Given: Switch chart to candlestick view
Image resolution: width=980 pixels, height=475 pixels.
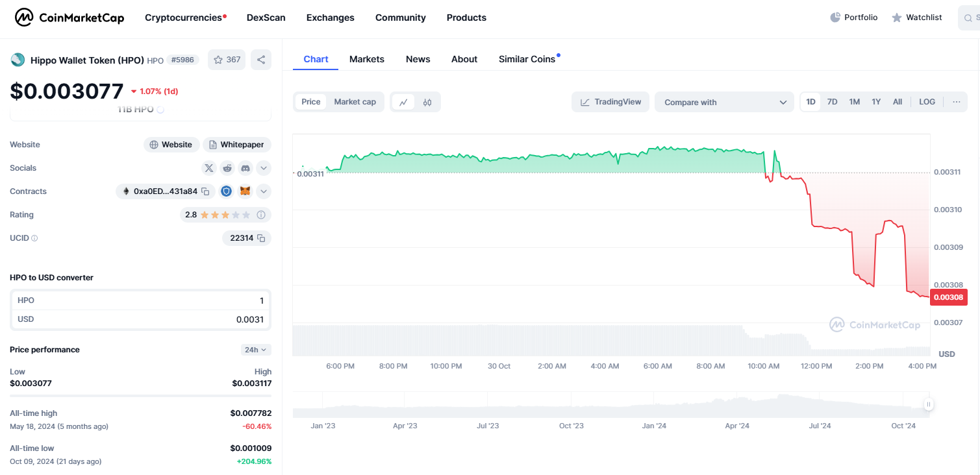Looking at the screenshot, I should (x=427, y=102).
